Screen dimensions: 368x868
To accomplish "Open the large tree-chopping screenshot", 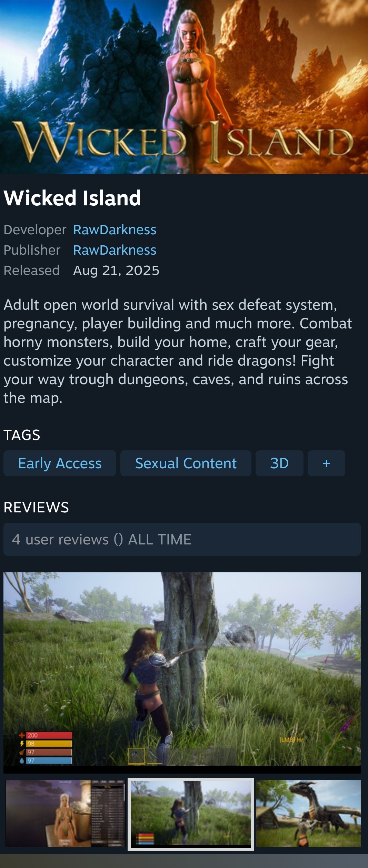I will point(182,673).
